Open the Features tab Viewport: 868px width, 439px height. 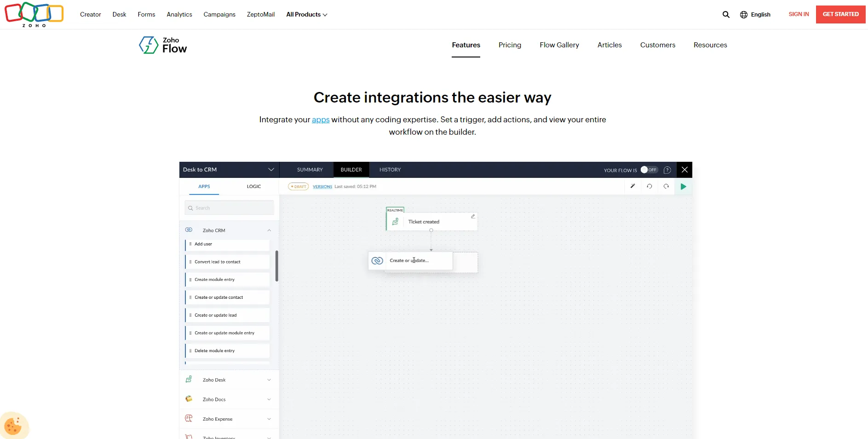click(466, 45)
